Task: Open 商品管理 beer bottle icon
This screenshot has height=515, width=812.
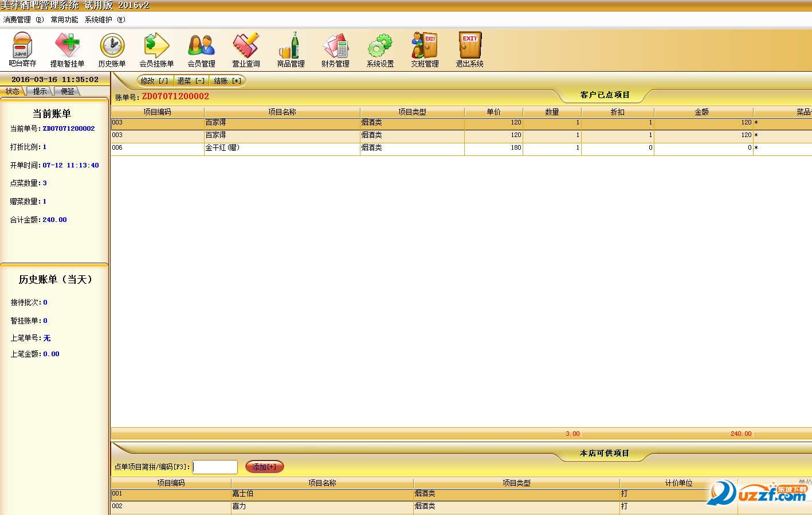Action: (x=291, y=49)
